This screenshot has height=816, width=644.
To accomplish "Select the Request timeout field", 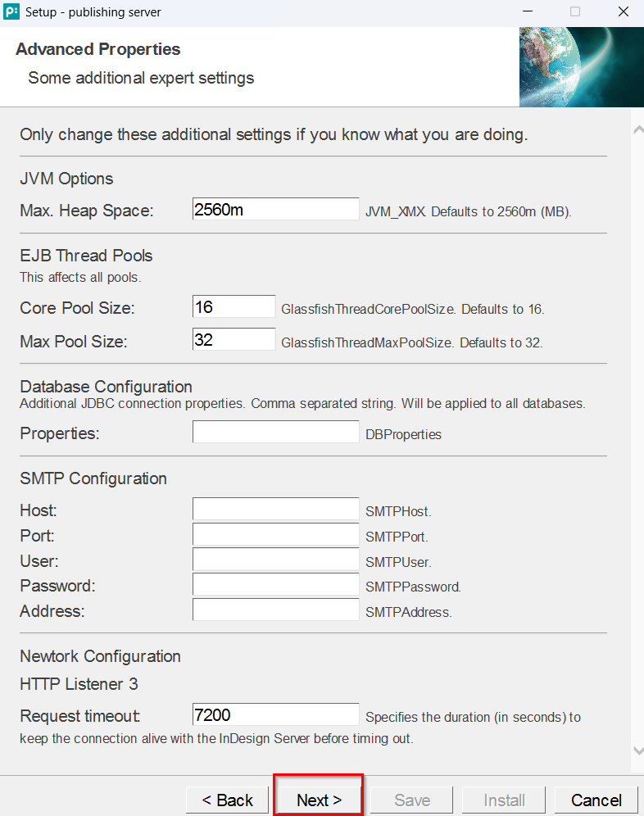I will click(275, 715).
